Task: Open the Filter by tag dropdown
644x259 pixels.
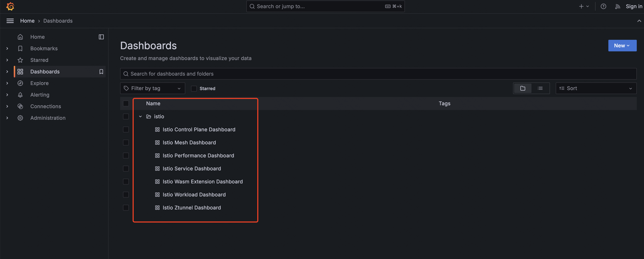Action: click(152, 88)
